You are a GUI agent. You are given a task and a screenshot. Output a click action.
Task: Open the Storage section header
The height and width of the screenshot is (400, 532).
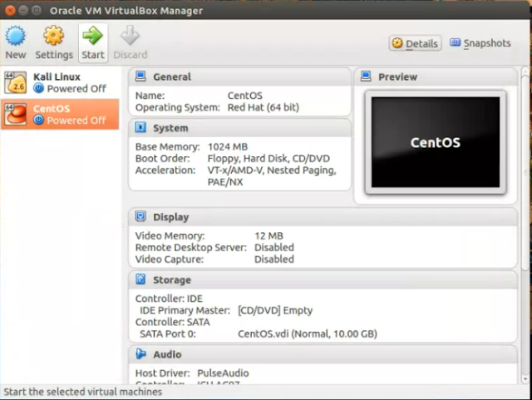click(323, 279)
